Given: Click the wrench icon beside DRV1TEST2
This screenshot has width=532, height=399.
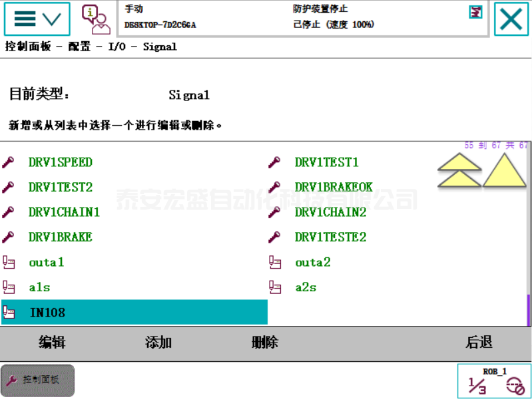Looking at the screenshot, I should click(8, 187).
